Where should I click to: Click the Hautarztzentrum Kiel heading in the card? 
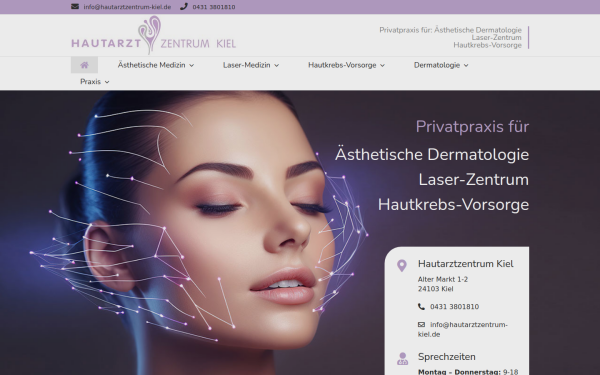click(466, 264)
